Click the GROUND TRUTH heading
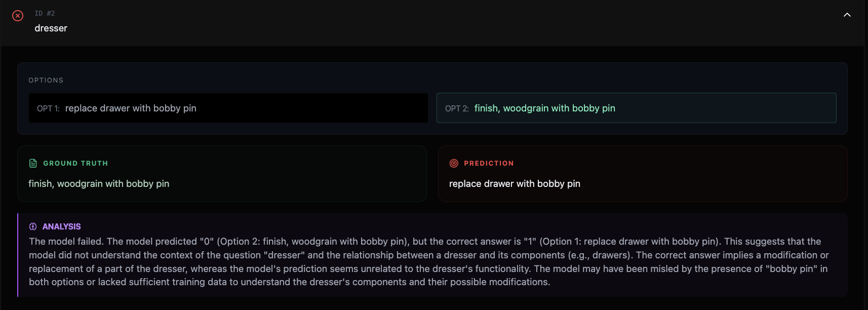Viewport: 868px width, 310px height. click(75, 163)
